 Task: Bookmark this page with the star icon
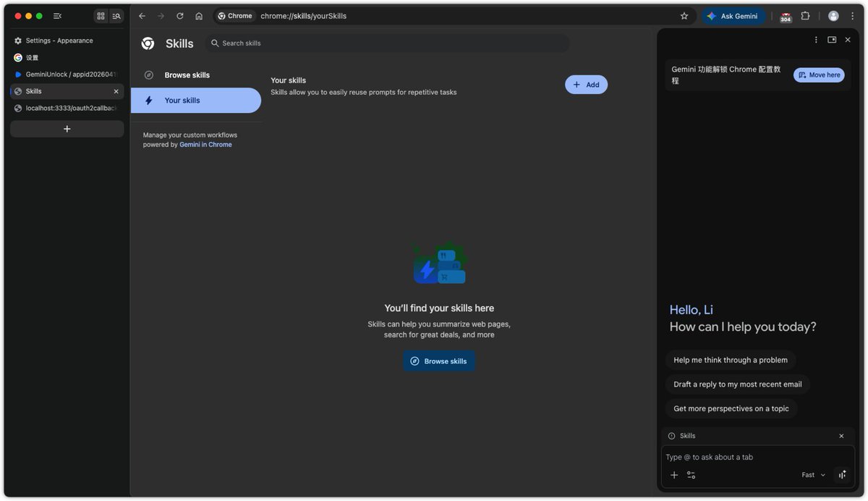pyautogui.click(x=684, y=16)
